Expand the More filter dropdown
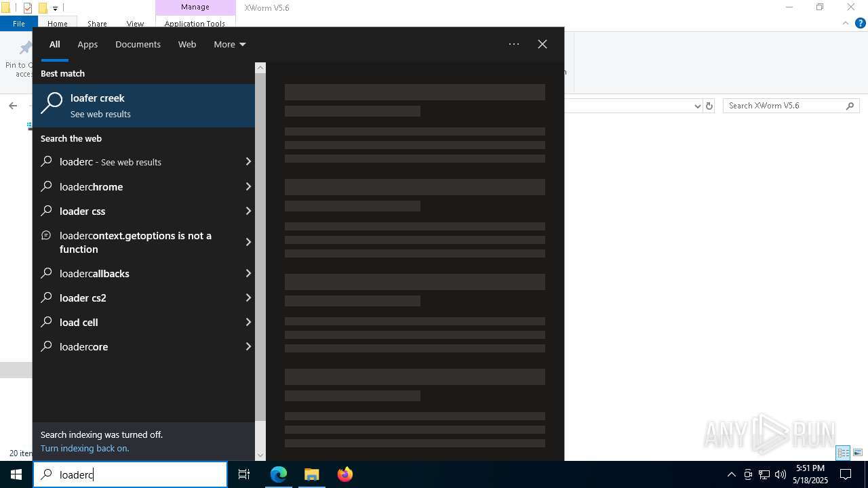 click(229, 44)
